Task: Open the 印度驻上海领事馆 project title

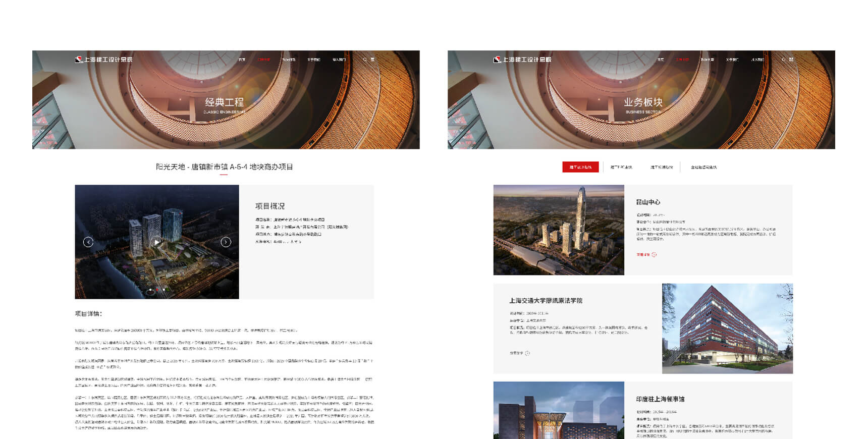Action: coord(660,399)
